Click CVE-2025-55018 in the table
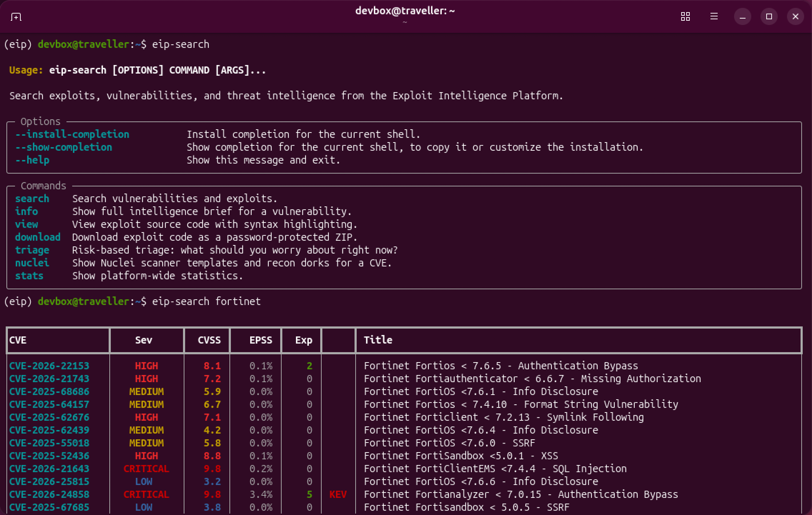812x515 pixels. pos(49,443)
